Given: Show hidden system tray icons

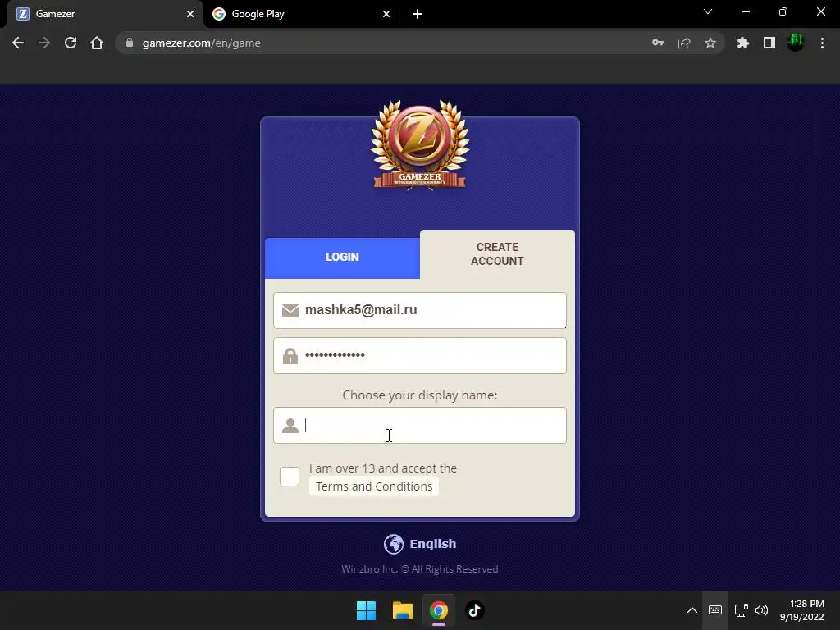Looking at the screenshot, I should tap(692, 610).
